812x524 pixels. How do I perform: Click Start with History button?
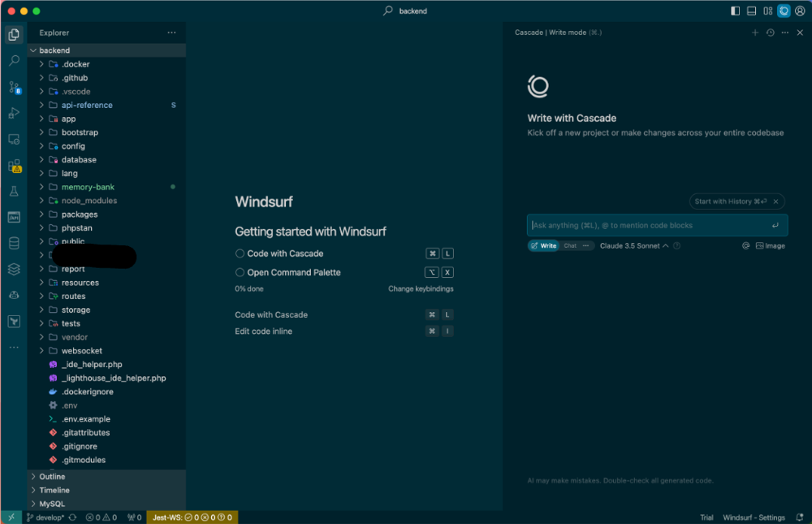click(730, 201)
